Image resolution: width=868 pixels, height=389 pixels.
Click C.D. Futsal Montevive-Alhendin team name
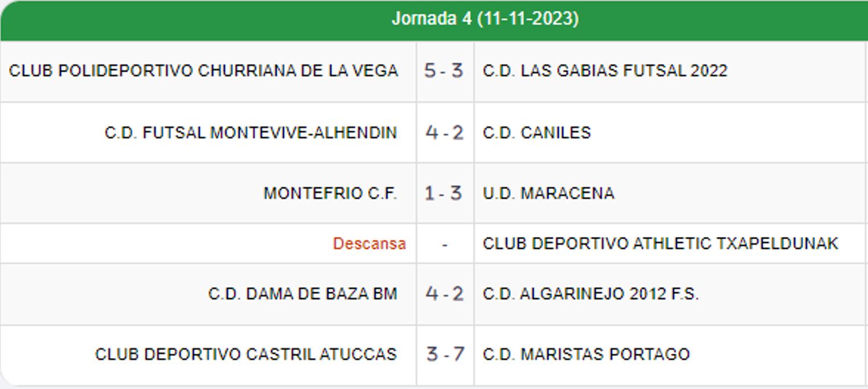251,133
